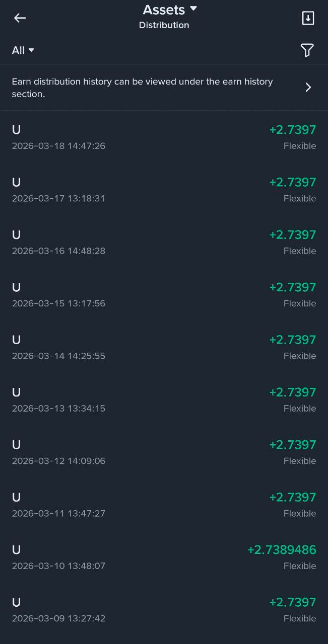Tap the Flexible label on the 2026-03-18 entry

(300, 146)
